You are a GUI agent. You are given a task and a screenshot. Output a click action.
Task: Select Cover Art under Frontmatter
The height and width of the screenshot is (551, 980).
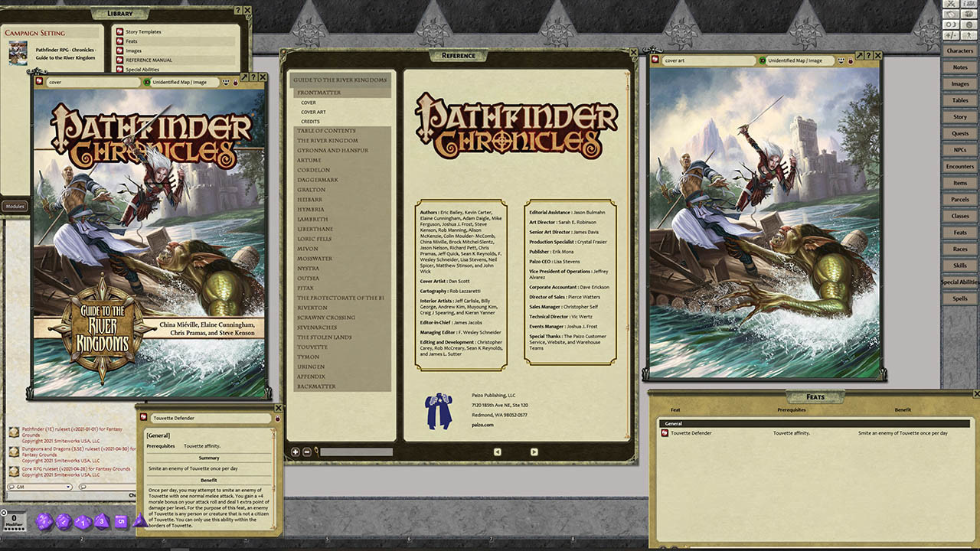pyautogui.click(x=313, y=112)
